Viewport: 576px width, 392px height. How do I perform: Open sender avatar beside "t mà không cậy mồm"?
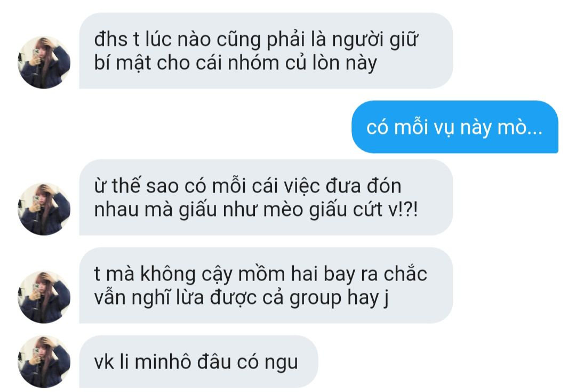coord(44,297)
